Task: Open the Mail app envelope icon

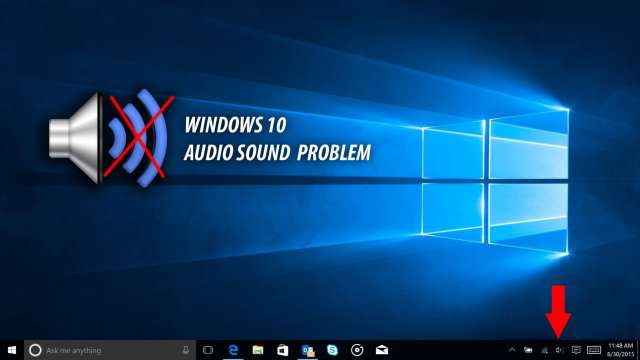Action: click(382, 350)
